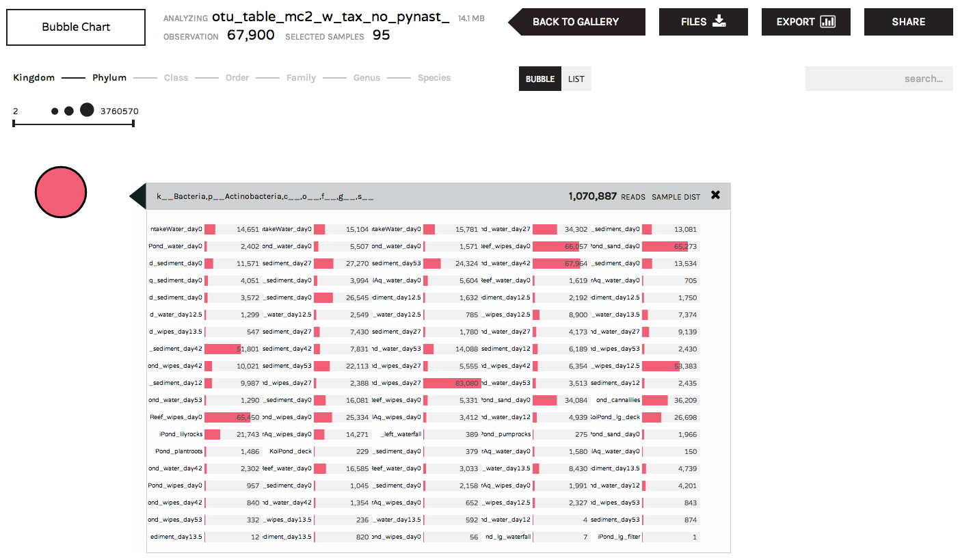Click the iPond_lg_filter sample label
Viewport: 960px width, 560px height.
click(619, 537)
